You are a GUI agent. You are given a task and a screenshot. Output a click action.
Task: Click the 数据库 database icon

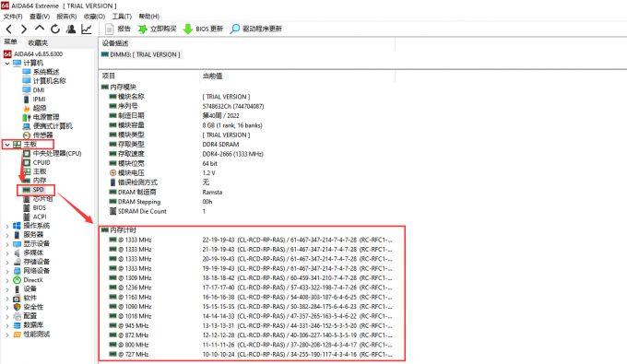point(17,325)
